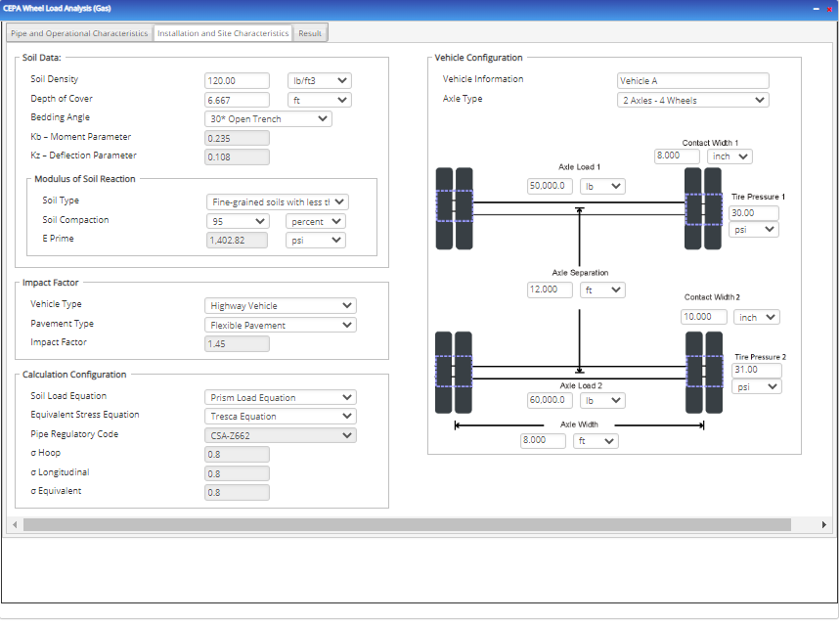This screenshot has width=840, height=624.
Task: Click the Soil Density value field
Action: click(237, 80)
